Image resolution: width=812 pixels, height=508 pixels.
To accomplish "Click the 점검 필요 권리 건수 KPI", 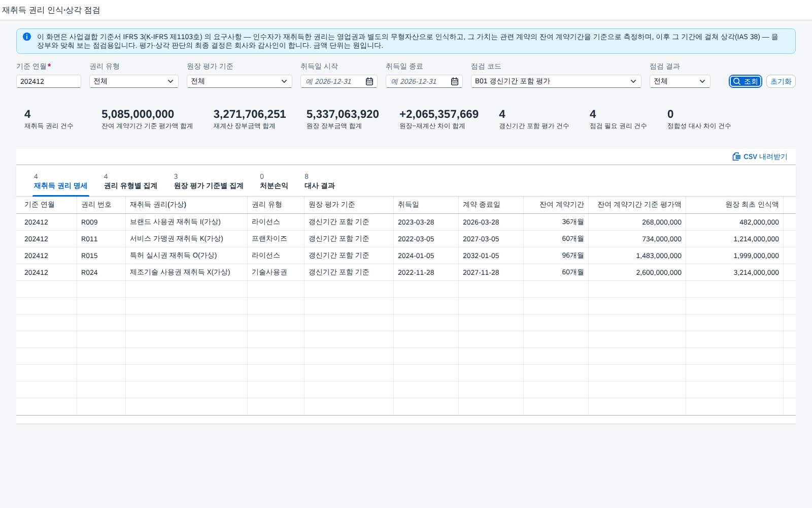I will [x=618, y=119].
